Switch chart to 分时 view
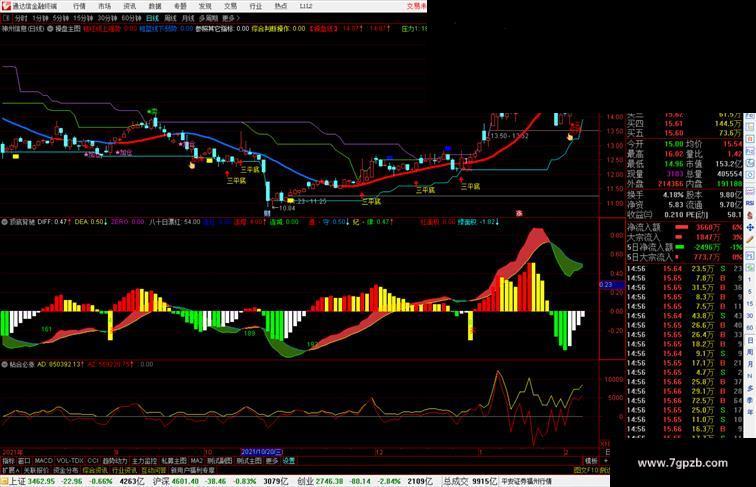Screen dimensions: 756x487 pos(21,18)
